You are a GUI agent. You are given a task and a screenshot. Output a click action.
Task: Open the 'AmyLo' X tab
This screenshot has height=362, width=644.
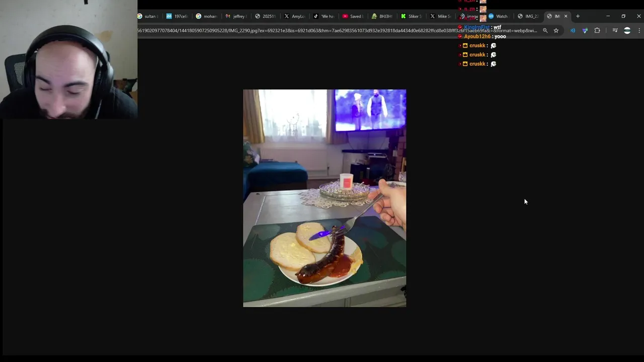295,16
